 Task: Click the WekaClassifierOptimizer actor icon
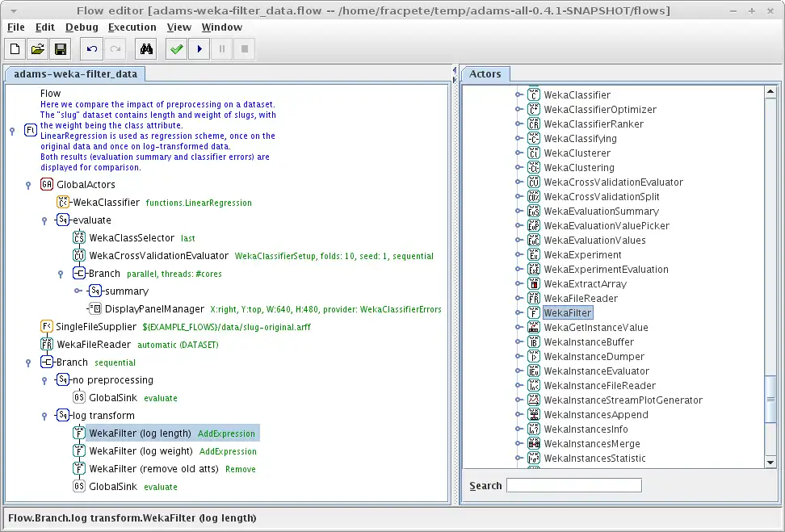(534, 109)
